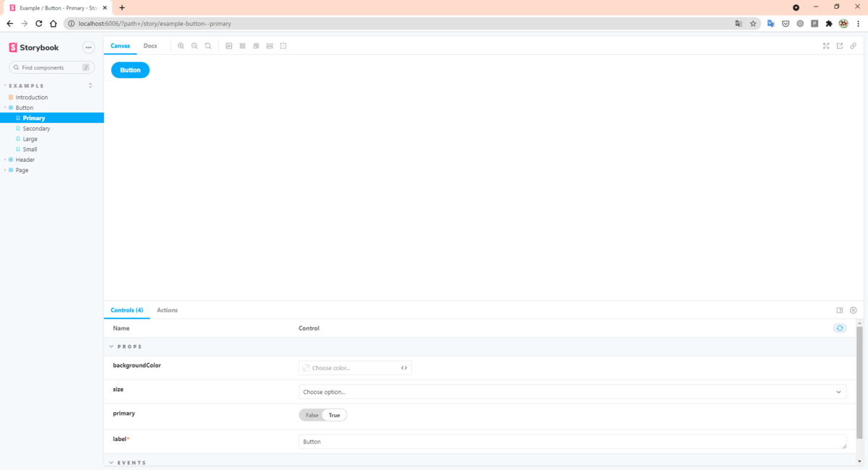
Task: Click the translate page icon in address bar
Action: click(x=739, y=24)
